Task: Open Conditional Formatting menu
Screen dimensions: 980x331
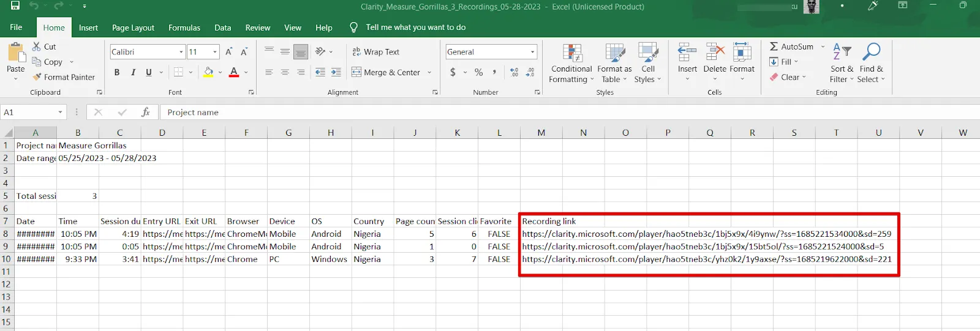Action: (571, 63)
